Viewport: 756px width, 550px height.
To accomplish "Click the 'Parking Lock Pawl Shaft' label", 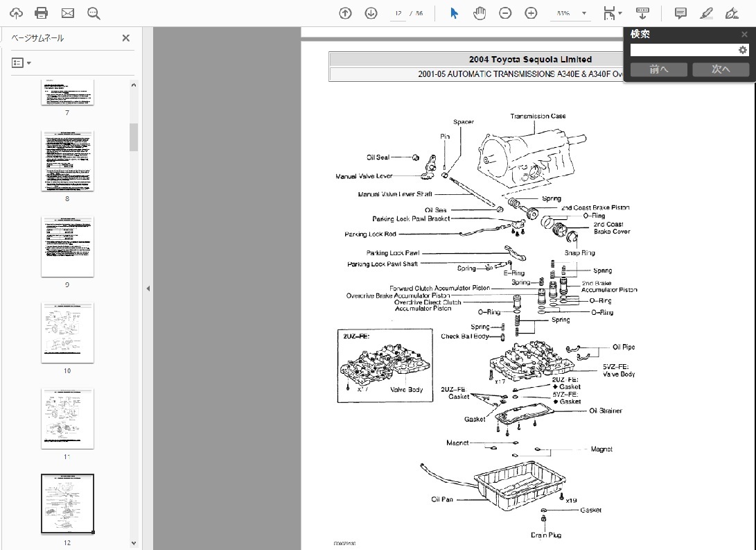I will (383, 264).
